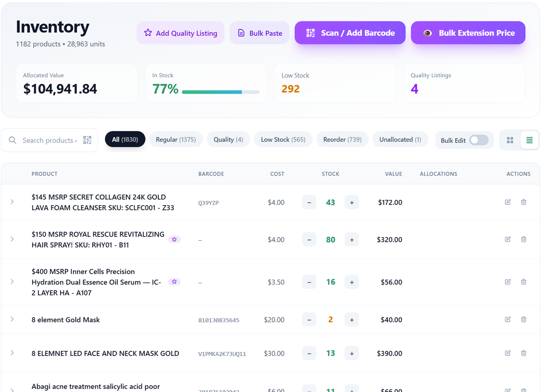This screenshot has height=392, width=544.
Task: Switch to list view layout
Action: [529, 140]
